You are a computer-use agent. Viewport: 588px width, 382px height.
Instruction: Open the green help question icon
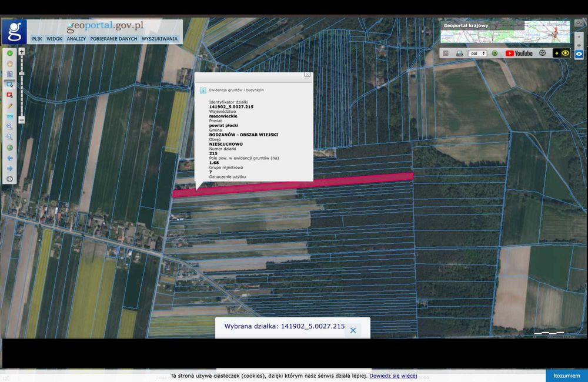tap(495, 53)
